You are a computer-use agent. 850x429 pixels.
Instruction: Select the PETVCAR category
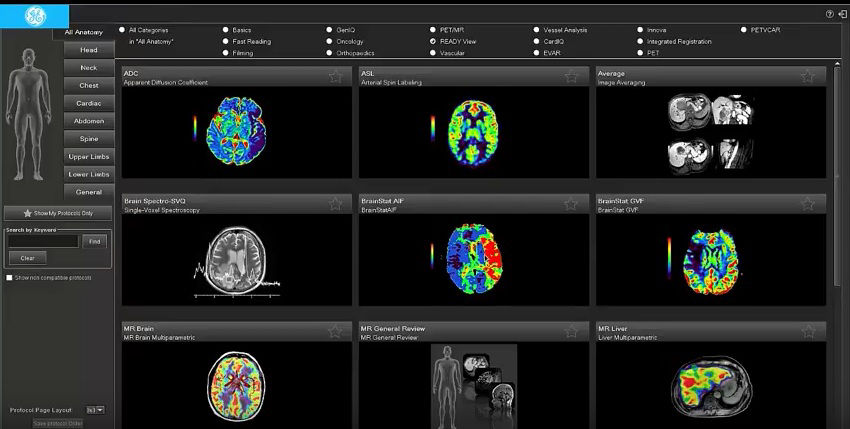click(x=743, y=30)
